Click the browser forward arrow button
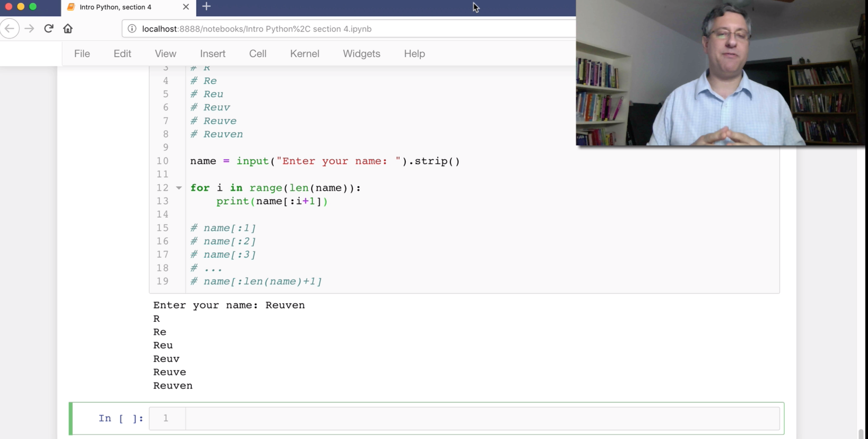Image resolution: width=868 pixels, height=439 pixels. tap(29, 29)
